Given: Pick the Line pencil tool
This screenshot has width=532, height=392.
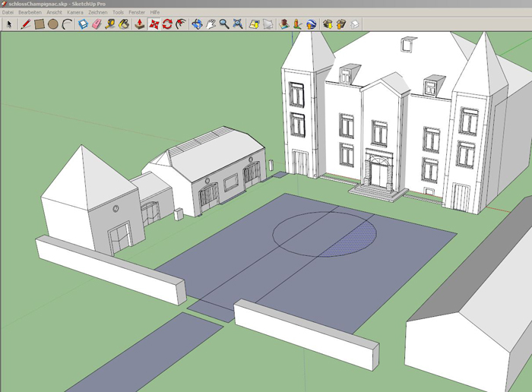Looking at the screenshot, I should 24,24.
